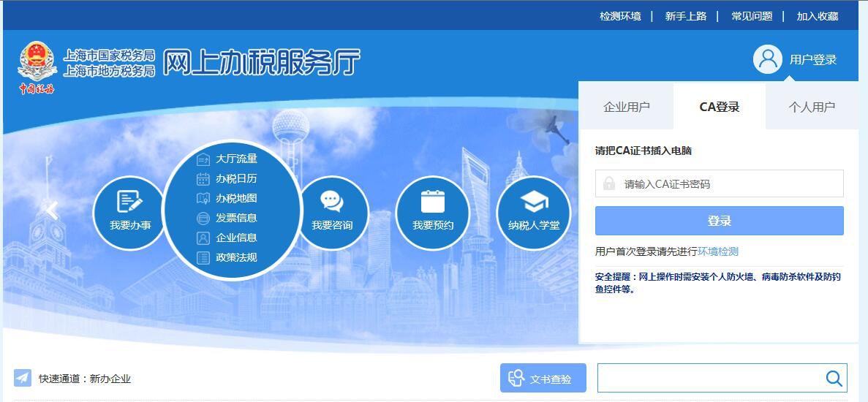Click the CA证书密码 input field

tap(728, 184)
